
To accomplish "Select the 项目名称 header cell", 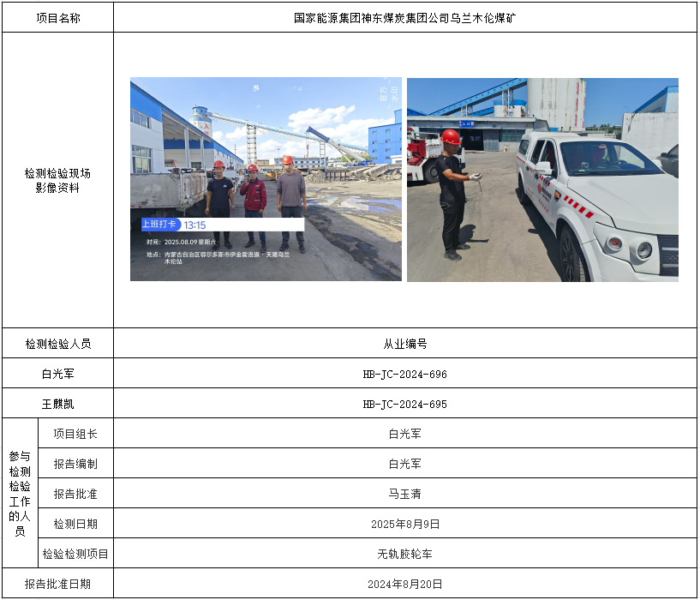I will pyautogui.click(x=58, y=18).
